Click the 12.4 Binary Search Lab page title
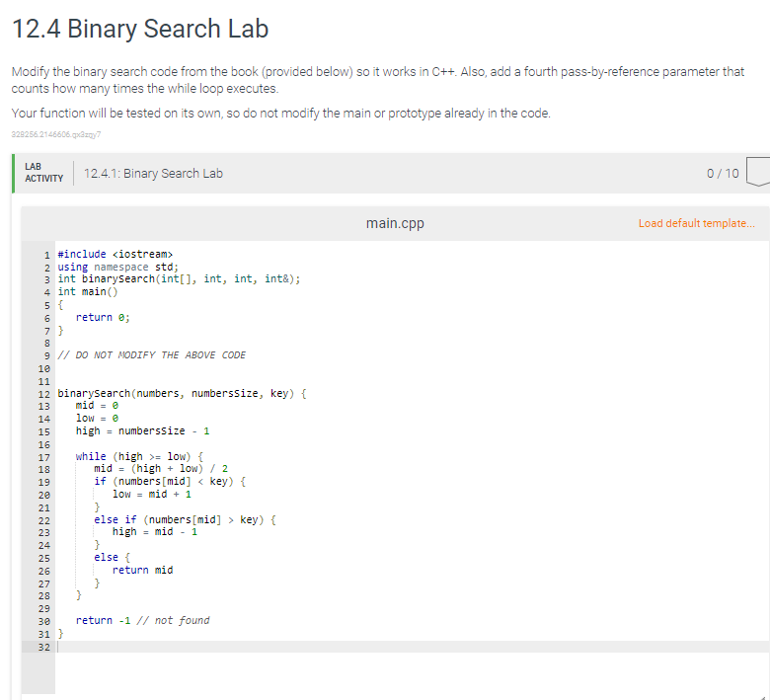Image resolution: width=770 pixels, height=700 pixels. point(140,29)
